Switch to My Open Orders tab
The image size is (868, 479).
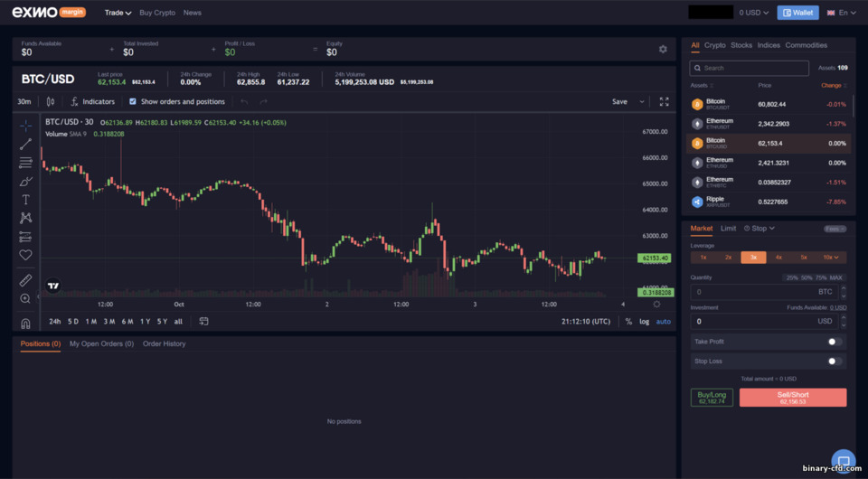(102, 344)
